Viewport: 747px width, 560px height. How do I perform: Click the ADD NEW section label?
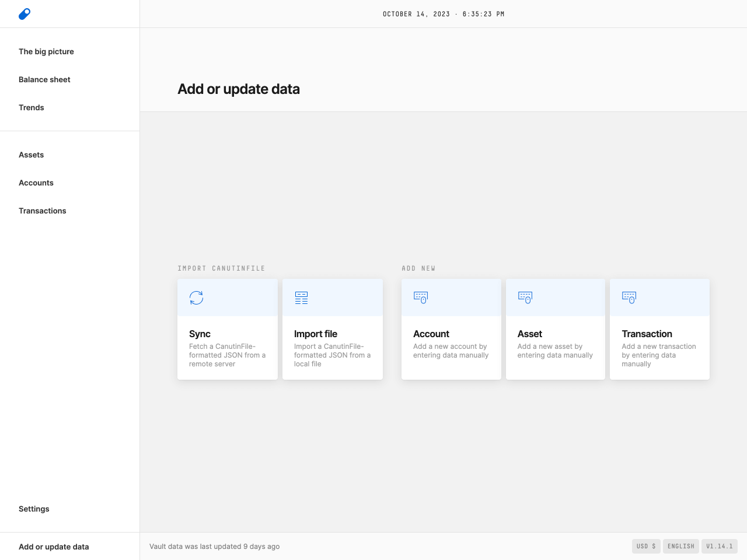tap(418, 268)
